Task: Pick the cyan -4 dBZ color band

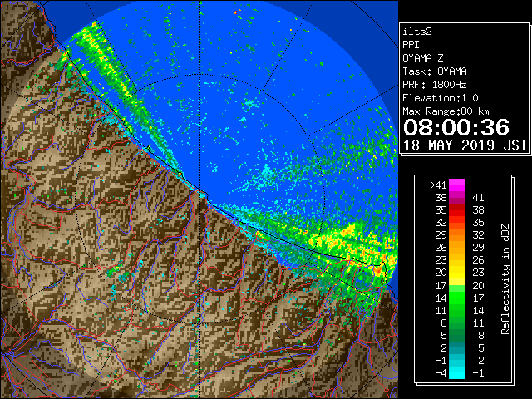Action: [457, 372]
